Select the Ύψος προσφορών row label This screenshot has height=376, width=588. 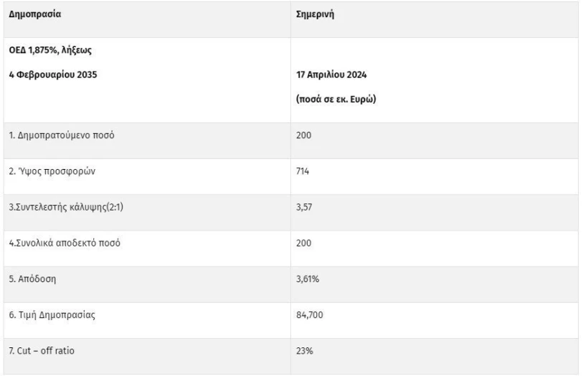tap(52, 171)
